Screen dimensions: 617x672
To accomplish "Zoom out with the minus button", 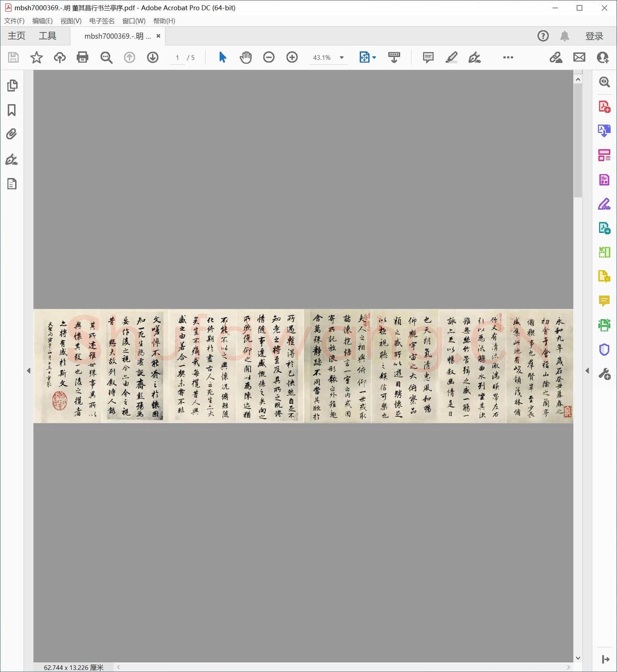I will click(x=269, y=57).
